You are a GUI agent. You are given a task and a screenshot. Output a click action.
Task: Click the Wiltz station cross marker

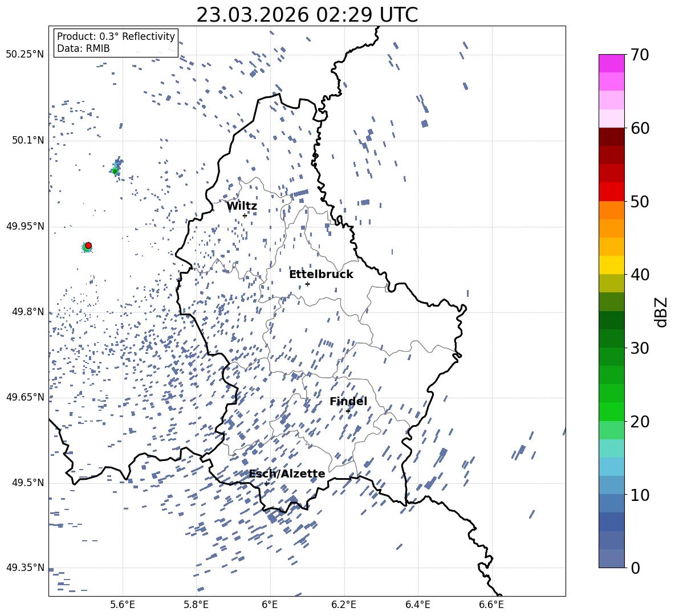(245, 215)
